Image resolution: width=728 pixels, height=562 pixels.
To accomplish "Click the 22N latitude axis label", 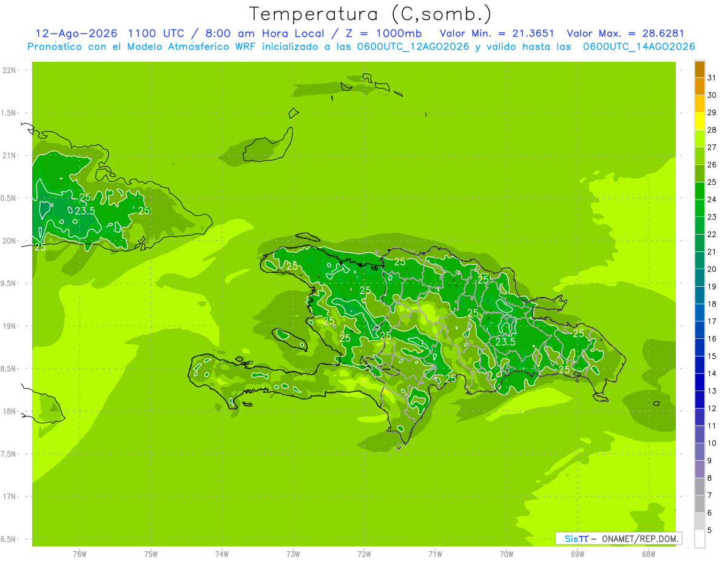I will point(10,70).
